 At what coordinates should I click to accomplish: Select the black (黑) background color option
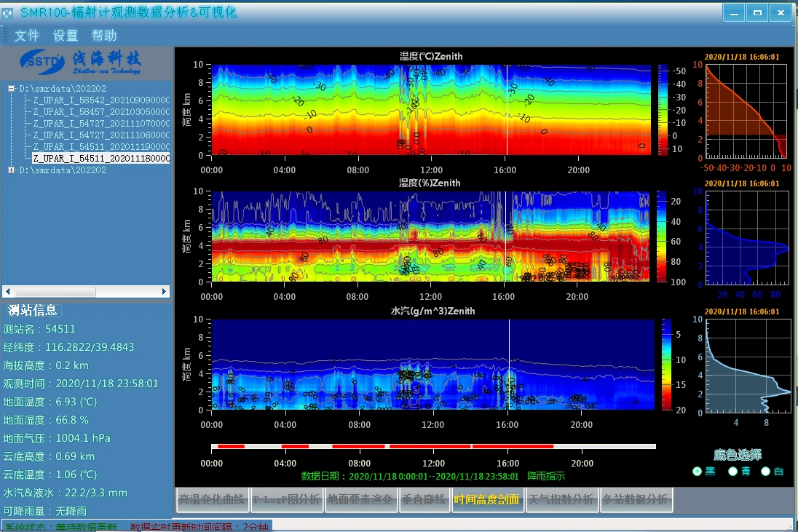(698, 472)
